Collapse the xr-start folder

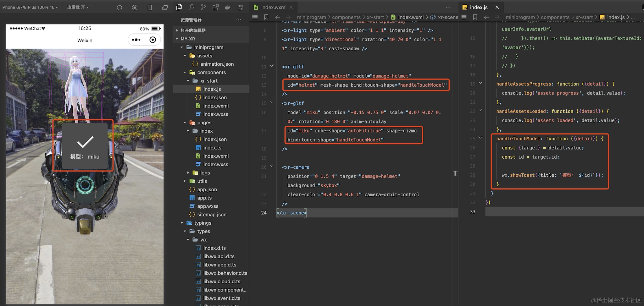188,81
